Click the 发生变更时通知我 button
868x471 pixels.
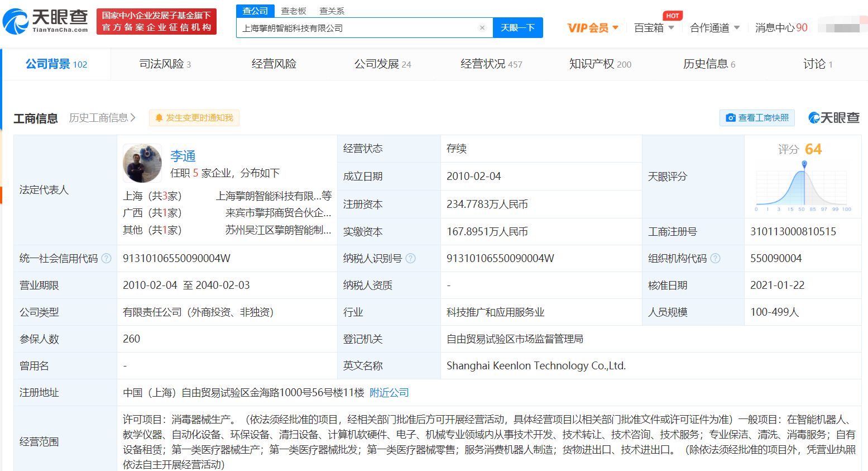[x=194, y=118]
